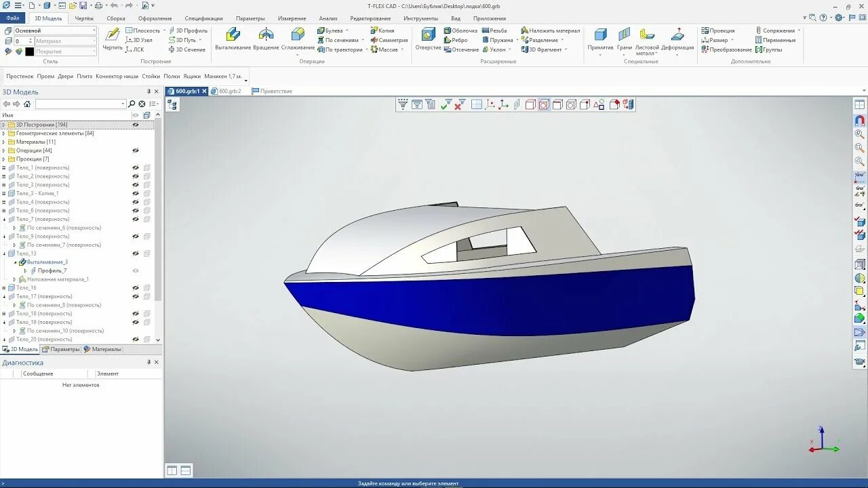Select the Вращение revolve tool
This screenshot has height=488, width=868.
[266, 39]
